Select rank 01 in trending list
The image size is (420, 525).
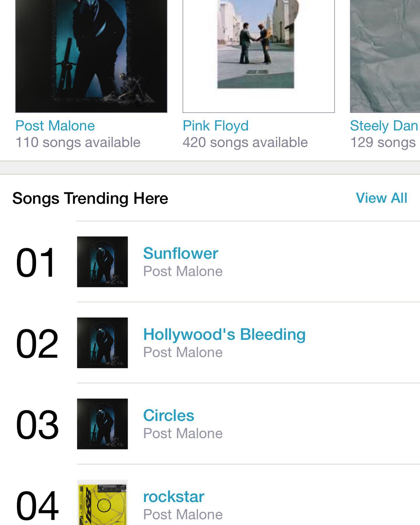pos(36,262)
